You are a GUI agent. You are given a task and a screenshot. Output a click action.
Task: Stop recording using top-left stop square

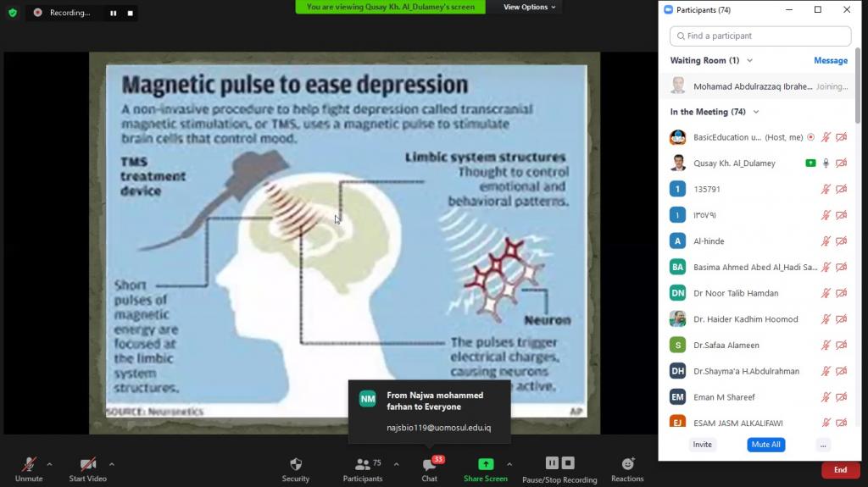click(x=130, y=14)
